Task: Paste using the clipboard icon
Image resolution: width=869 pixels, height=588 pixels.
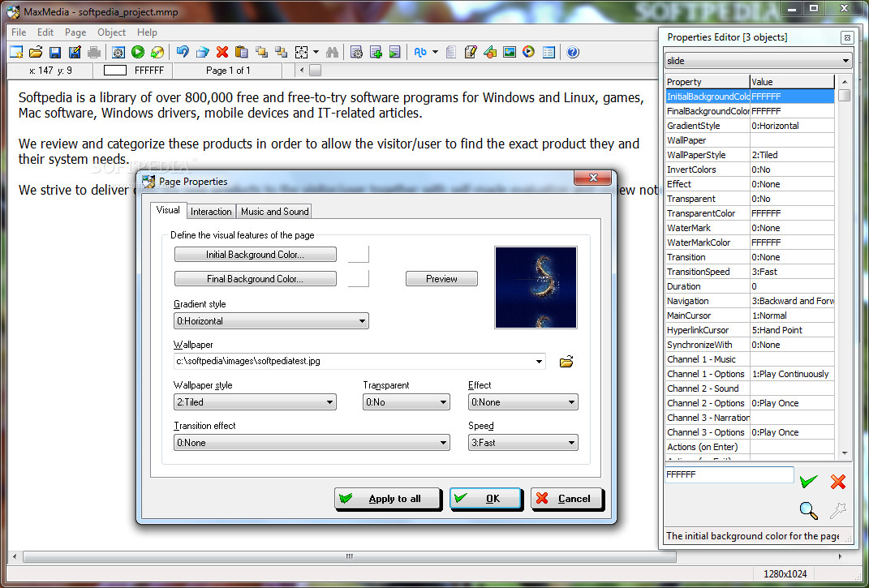Action: (242, 52)
